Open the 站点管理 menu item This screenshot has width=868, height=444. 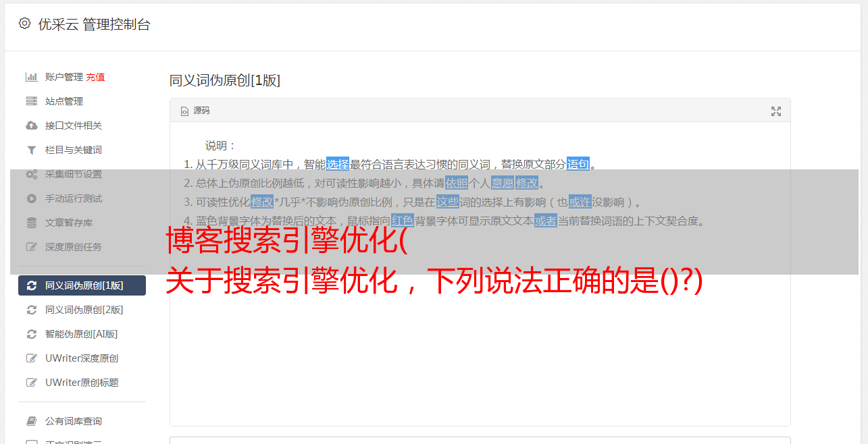point(64,101)
